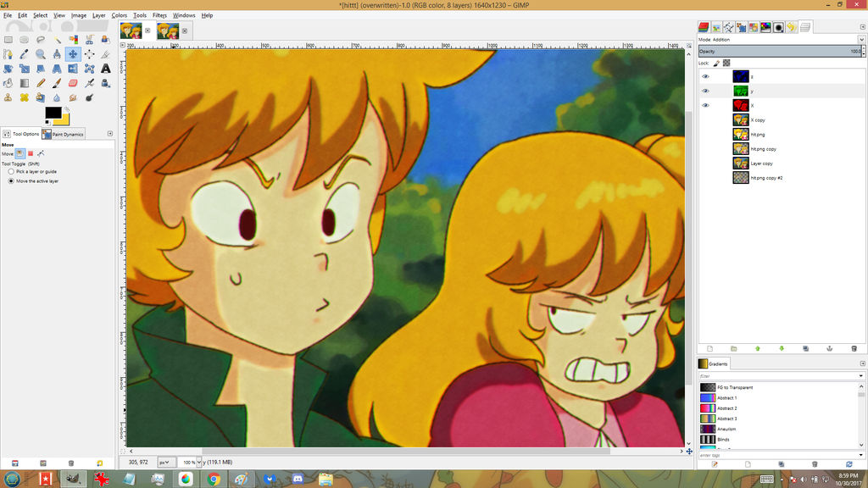Select the Color Picker eyedropper tool
The height and width of the screenshot is (488, 868).
tap(25, 54)
